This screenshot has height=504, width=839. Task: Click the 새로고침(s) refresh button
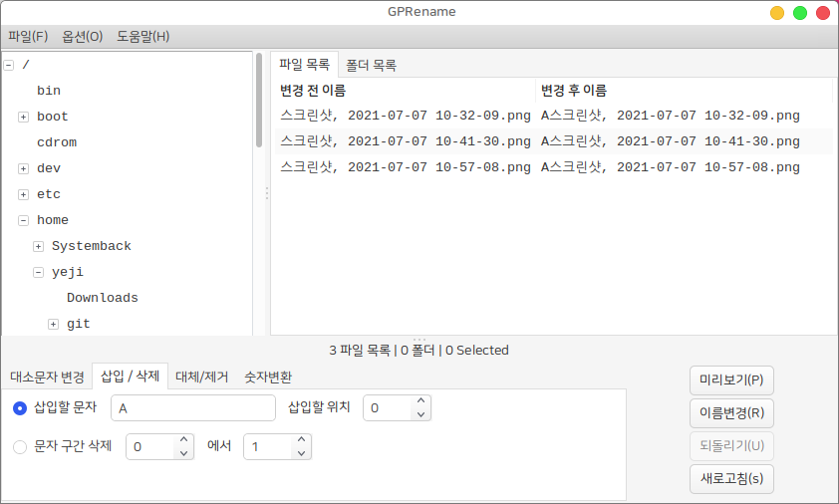coord(731,479)
